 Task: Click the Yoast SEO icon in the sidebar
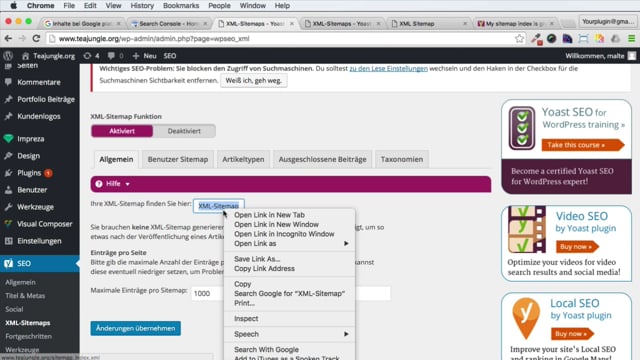pyautogui.click(x=8, y=263)
